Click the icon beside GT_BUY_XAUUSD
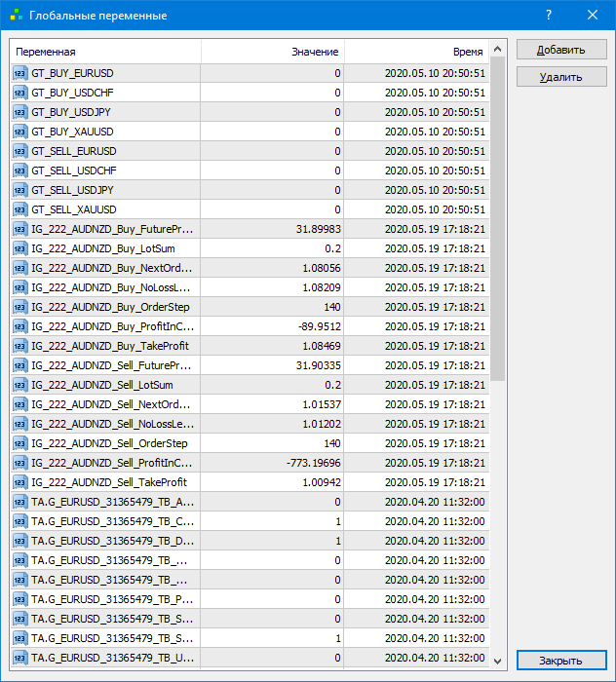This screenshot has width=616, height=682. [x=20, y=132]
